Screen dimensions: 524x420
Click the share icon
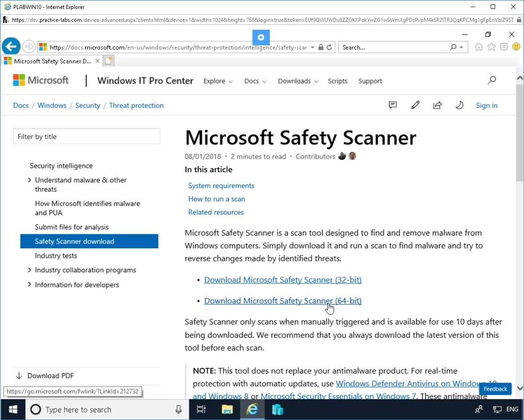tap(437, 105)
